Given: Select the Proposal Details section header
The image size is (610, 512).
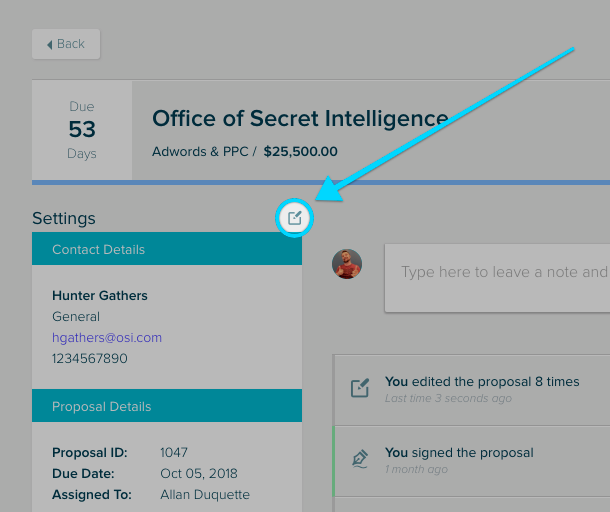Looking at the screenshot, I should point(167,407).
